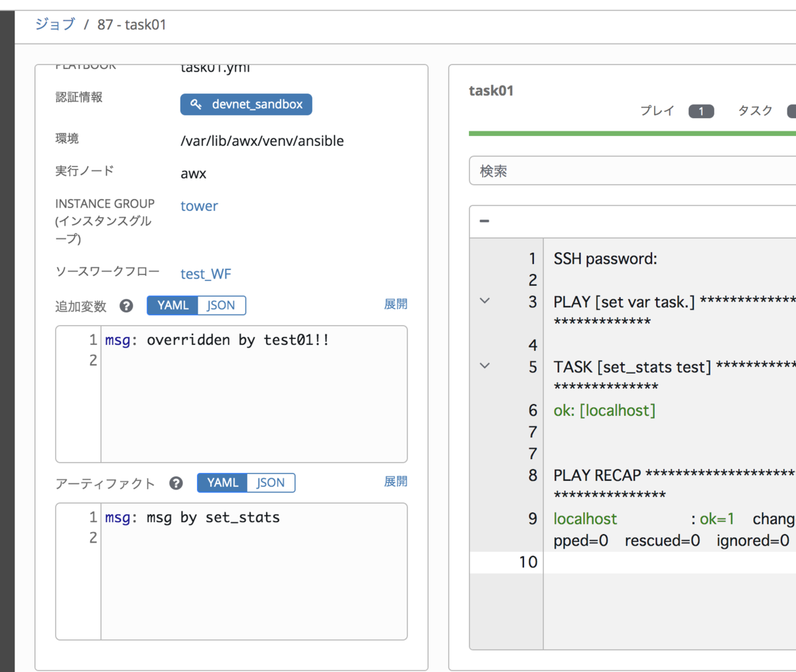This screenshot has height=672, width=796.
Task: Click the key icon on devnet_sandbox badge
Action: click(196, 104)
